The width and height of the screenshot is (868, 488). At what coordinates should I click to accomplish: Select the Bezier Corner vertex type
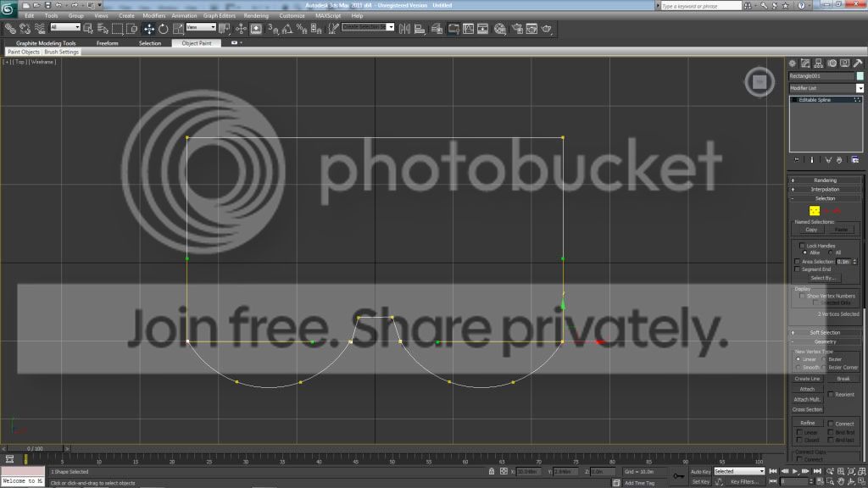(824, 368)
